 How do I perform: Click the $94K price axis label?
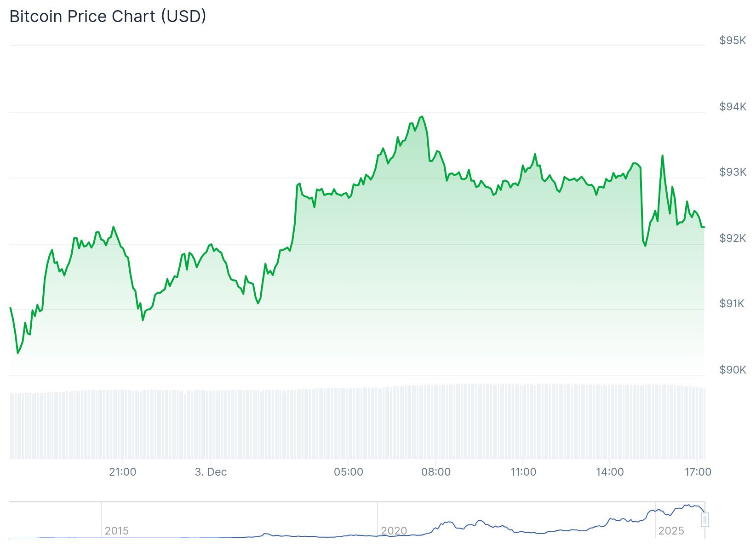click(x=733, y=107)
